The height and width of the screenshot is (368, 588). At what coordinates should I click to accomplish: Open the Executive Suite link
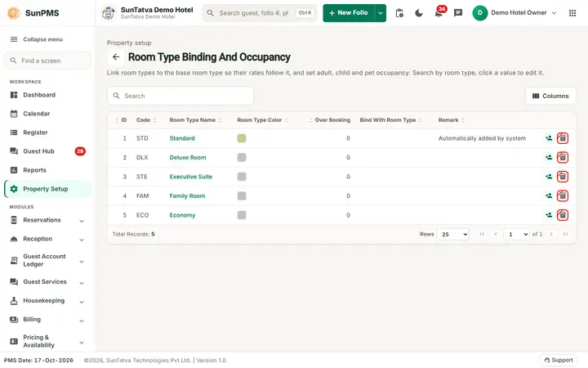[x=190, y=177]
